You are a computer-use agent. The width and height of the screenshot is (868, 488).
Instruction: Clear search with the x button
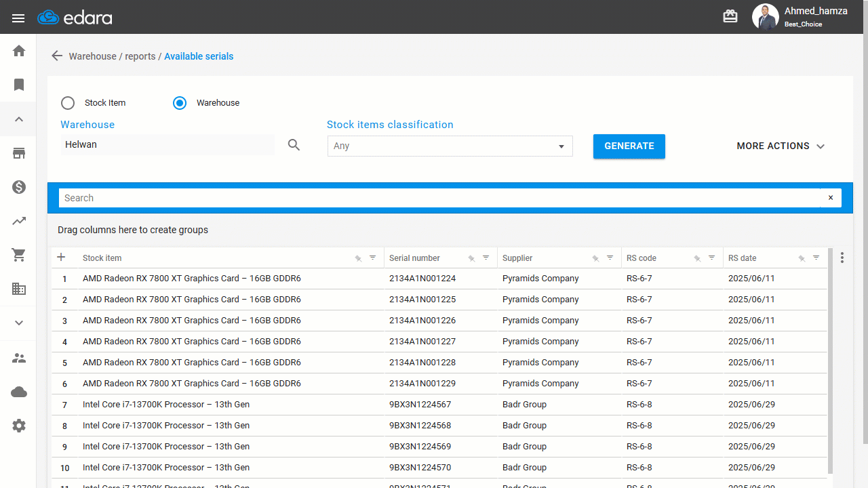(x=831, y=198)
